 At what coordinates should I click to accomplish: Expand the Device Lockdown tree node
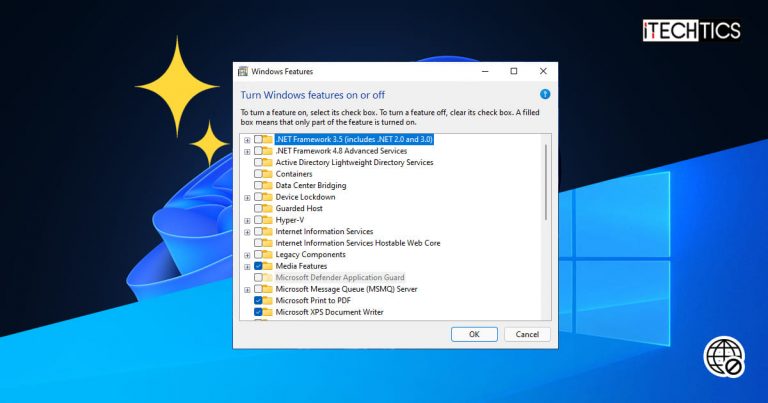247,198
